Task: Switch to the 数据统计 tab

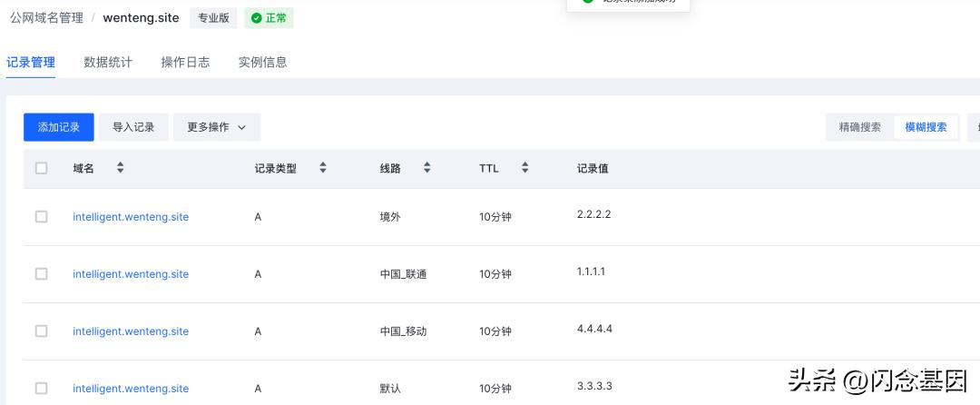Action: (108, 62)
